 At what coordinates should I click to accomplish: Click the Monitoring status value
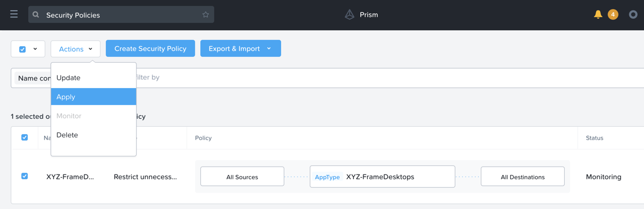click(x=604, y=177)
